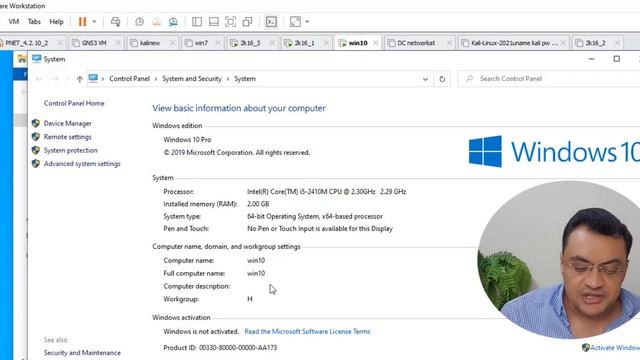
Task: Pause the virtual machine
Action: click(82, 22)
